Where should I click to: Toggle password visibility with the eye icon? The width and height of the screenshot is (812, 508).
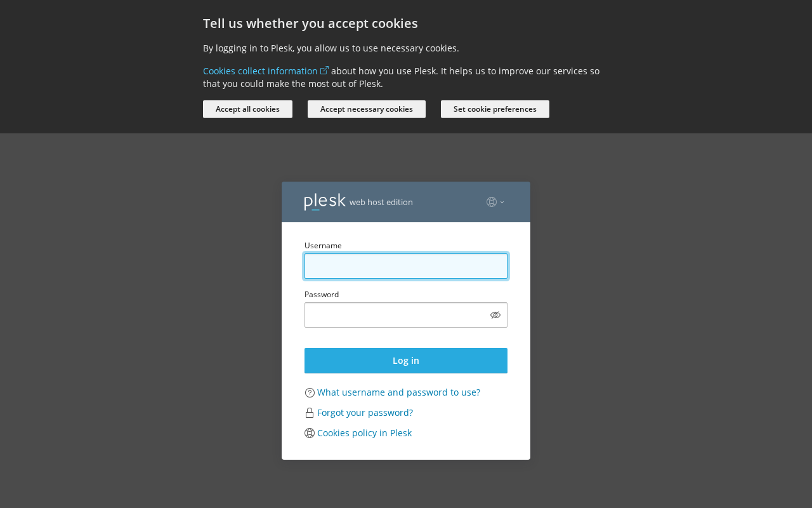click(495, 315)
